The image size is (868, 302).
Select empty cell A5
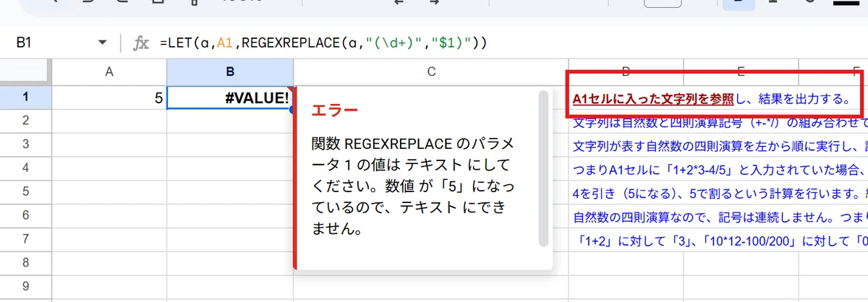[109, 192]
